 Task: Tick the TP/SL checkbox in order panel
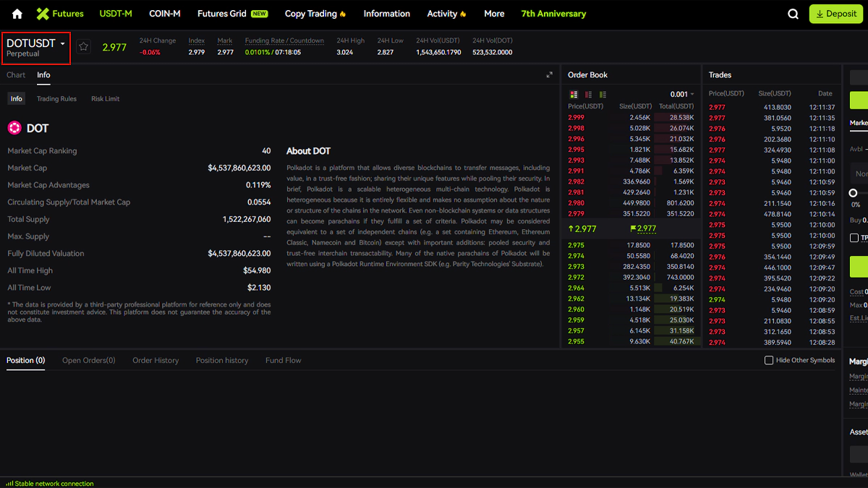854,238
